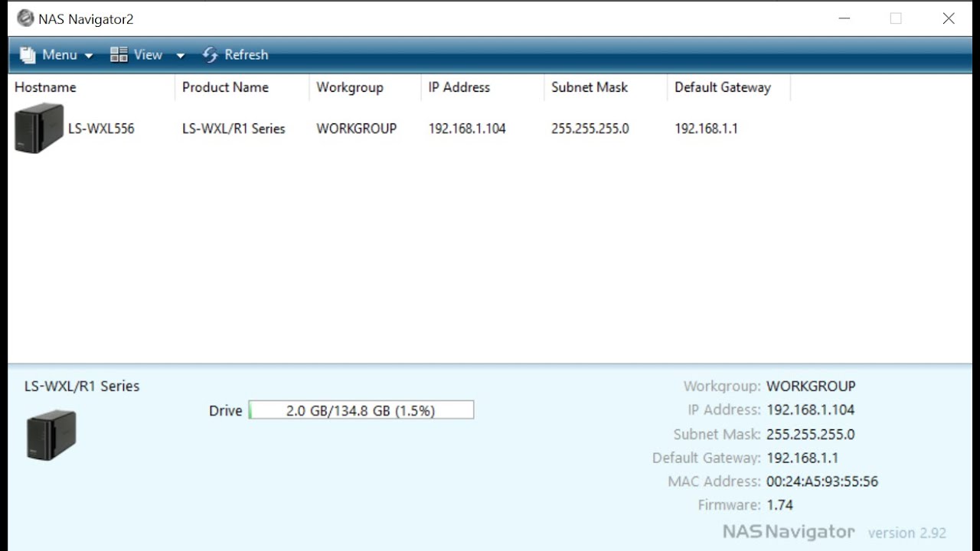Click the LinkStation image in details panel
Image resolution: width=980 pixels, height=551 pixels.
[x=51, y=435]
